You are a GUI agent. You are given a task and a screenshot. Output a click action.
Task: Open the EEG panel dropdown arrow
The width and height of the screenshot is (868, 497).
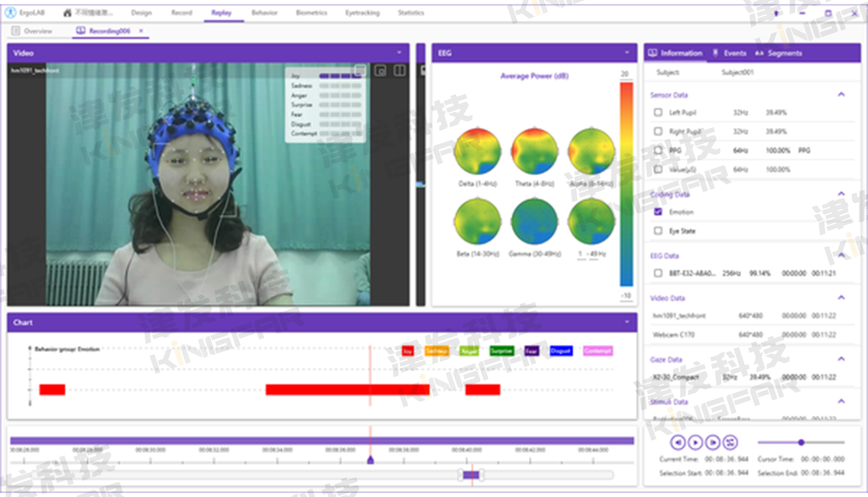click(x=627, y=53)
